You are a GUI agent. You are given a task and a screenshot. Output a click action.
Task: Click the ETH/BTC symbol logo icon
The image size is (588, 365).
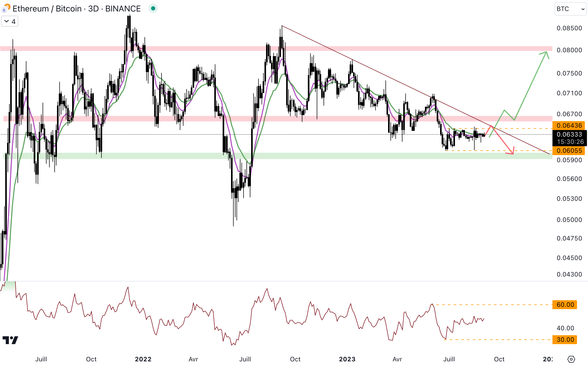5,9
